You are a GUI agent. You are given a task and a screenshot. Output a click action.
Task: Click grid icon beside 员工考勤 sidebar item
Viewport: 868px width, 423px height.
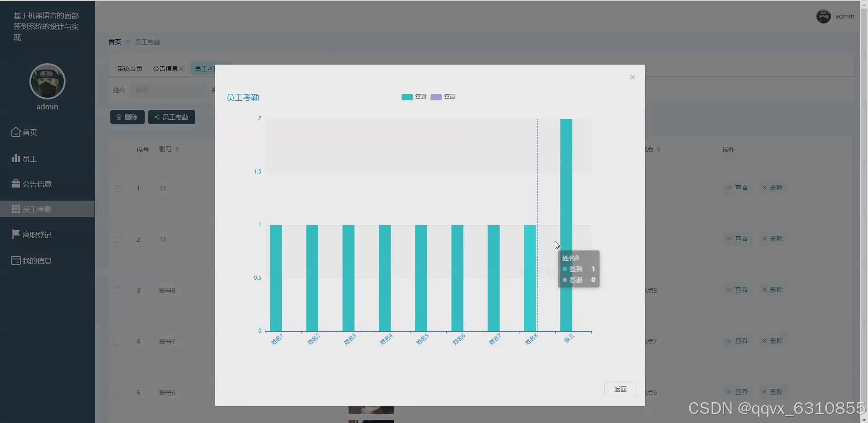pos(16,209)
